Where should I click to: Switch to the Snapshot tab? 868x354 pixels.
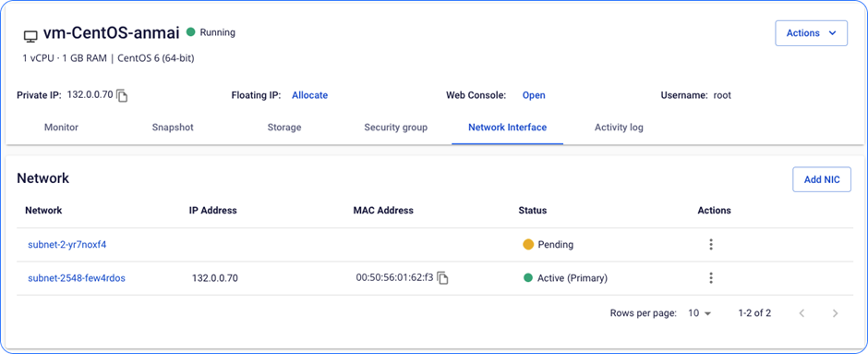pyautogui.click(x=173, y=128)
